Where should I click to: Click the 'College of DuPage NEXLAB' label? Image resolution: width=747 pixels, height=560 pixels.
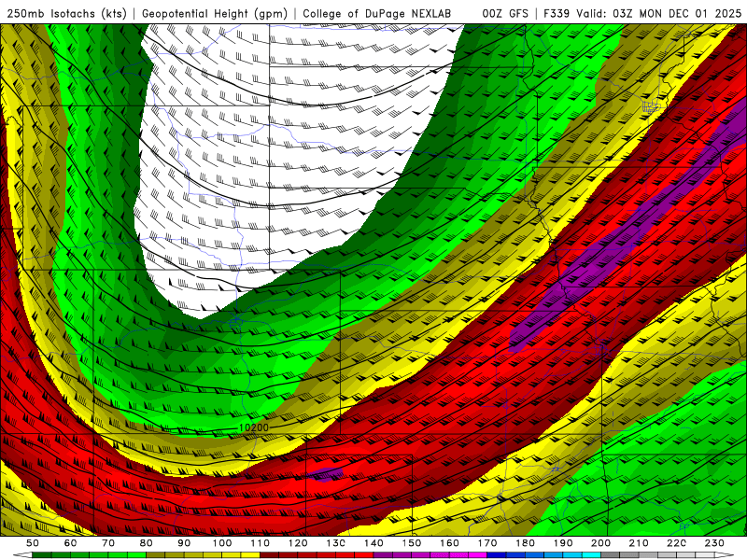click(x=377, y=13)
